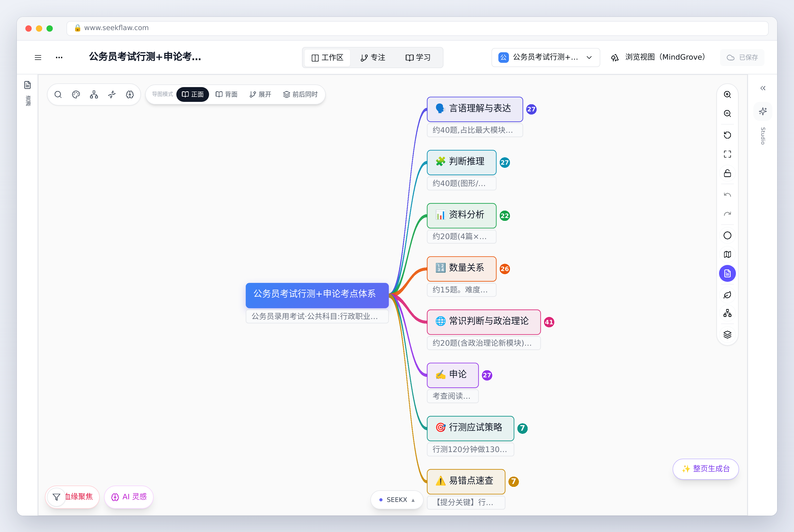The width and height of the screenshot is (794, 532).
Task: Select 背面 map mode
Action: [x=226, y=94]
